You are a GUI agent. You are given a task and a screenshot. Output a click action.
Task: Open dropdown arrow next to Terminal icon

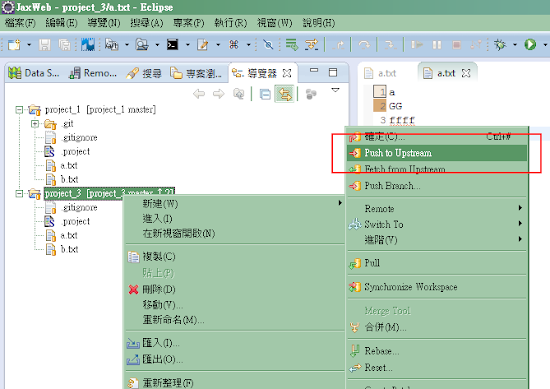tap(188, 45)
